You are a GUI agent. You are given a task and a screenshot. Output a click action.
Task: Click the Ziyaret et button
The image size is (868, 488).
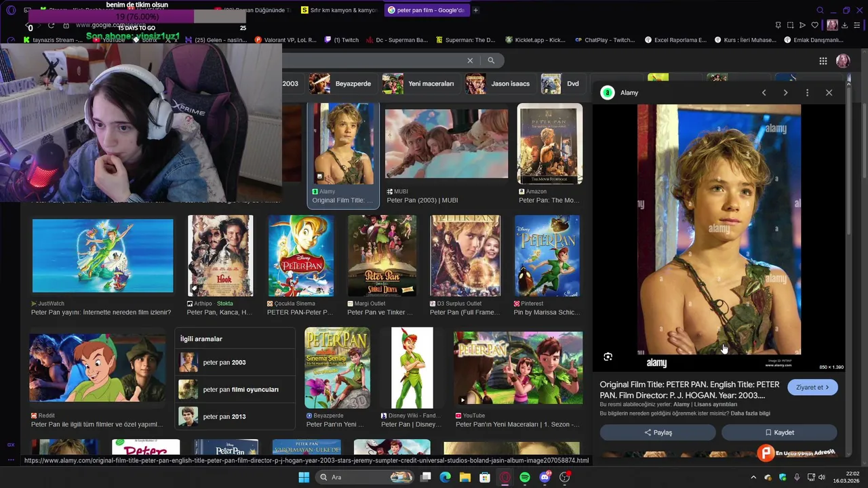pyautogui.click(x=813, y=388)
